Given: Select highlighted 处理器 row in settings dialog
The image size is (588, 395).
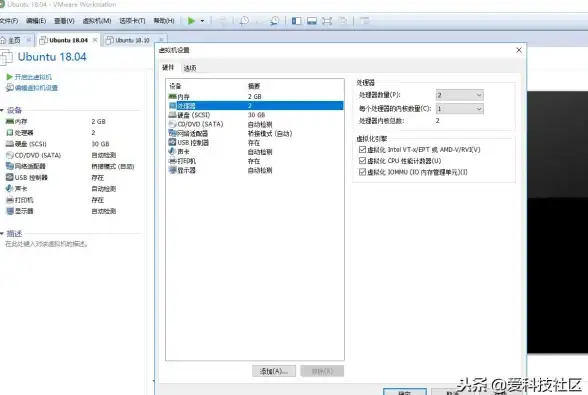Looking at the screenshot, I should [x=255, y=106].
